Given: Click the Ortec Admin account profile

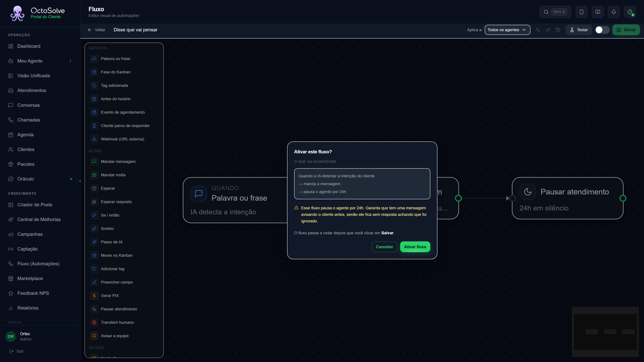Looking at the screenshot, I should tap(40, 337).
